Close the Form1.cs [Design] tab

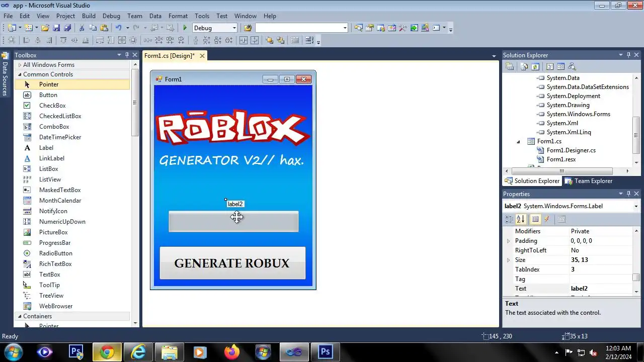click(202, 56)
